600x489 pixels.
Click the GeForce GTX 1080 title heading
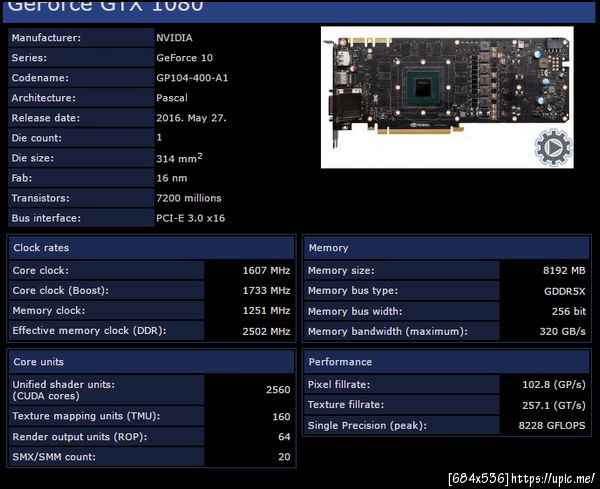coord(105,6)
